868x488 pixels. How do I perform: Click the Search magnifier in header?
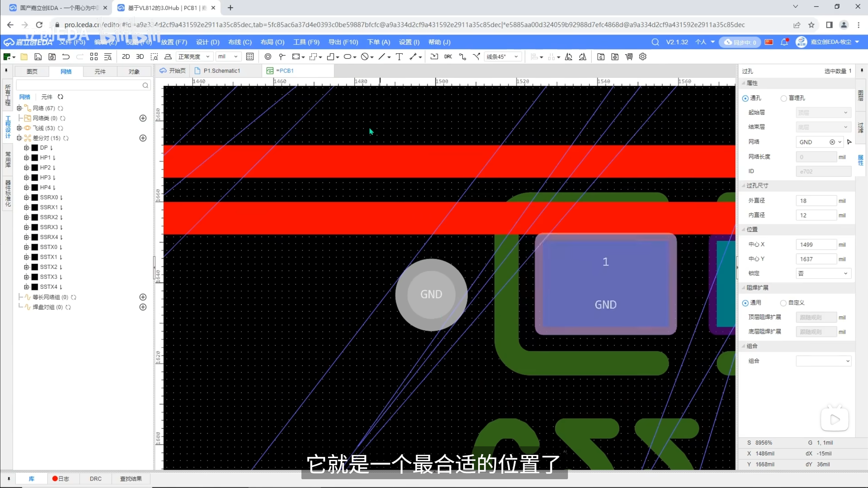tap(655, 42)
